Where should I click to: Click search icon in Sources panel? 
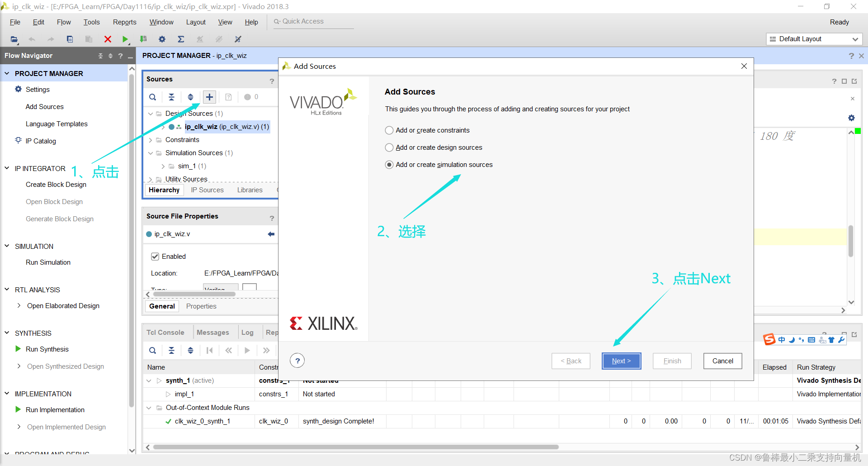coord(153,97)
